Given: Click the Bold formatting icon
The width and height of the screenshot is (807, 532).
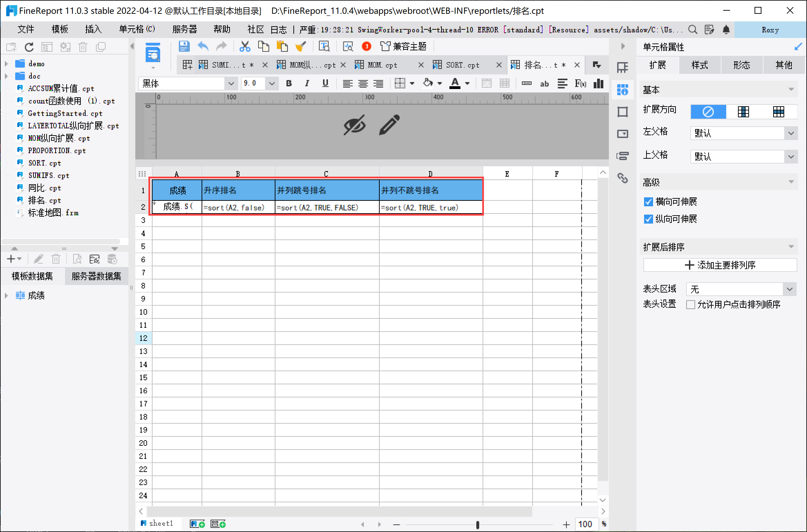Looking at the screenshot, I should (x=289, y=83).
